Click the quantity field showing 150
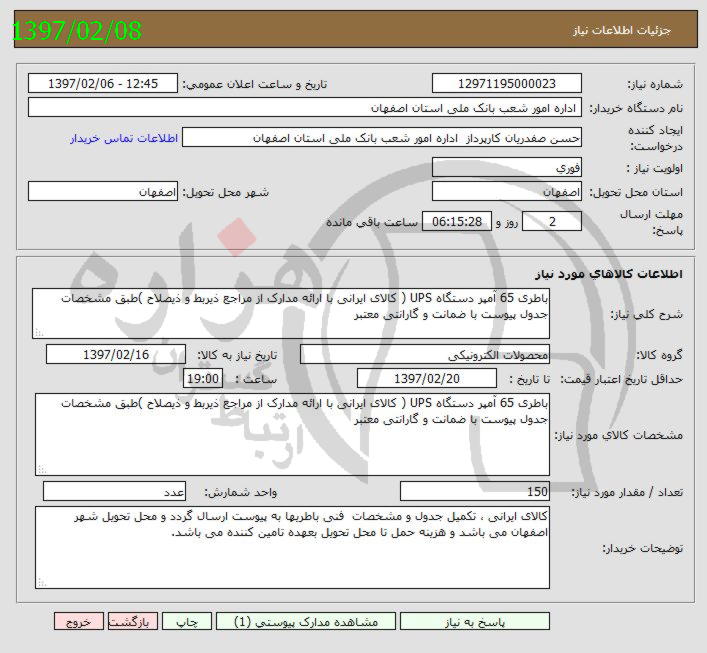The image size is (707, 653). click(475, 492)
